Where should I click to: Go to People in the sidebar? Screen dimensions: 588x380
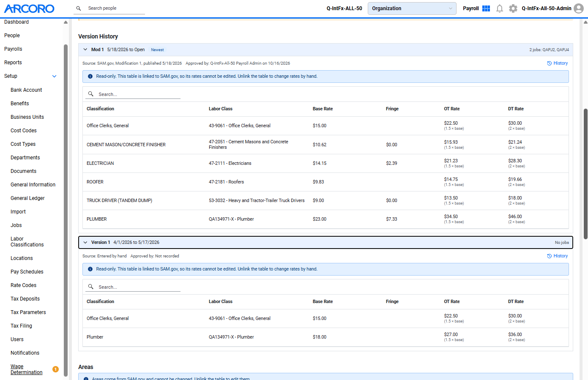click(x=12, y=36)
